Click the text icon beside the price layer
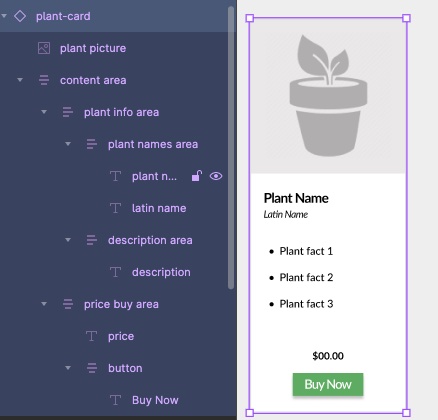Image resolution: width=438 pixels, height=420 pixels. pyautogui.click(x=91, y=336)
